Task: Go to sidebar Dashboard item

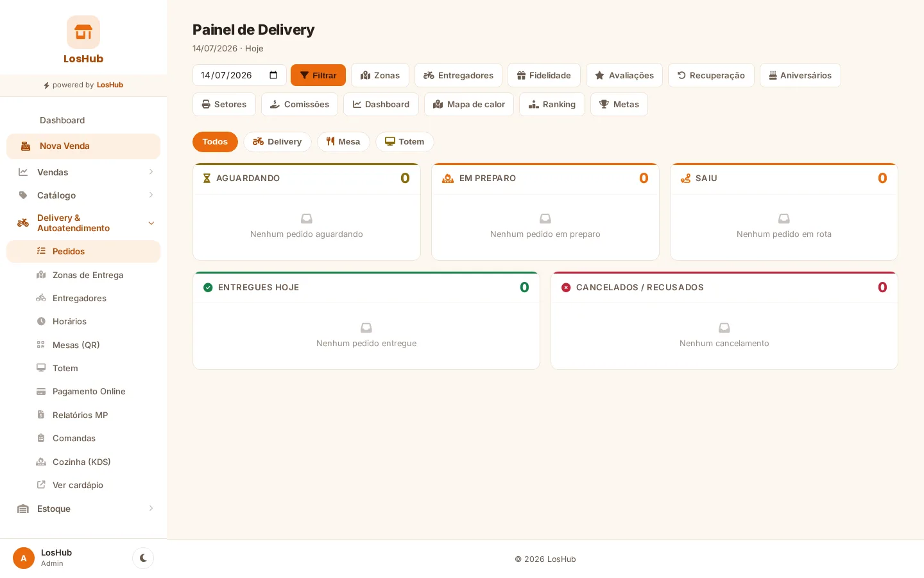Action: 83,120
